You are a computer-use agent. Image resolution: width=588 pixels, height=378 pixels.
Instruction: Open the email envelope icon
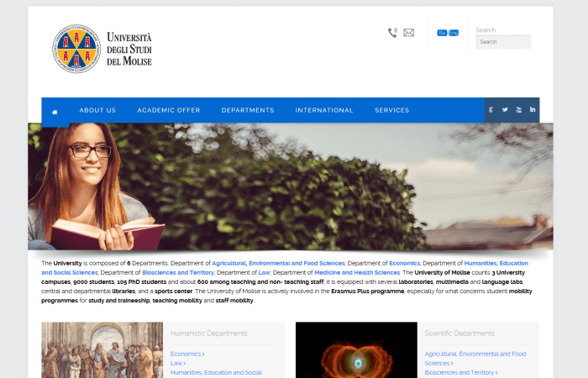point(409,33)
